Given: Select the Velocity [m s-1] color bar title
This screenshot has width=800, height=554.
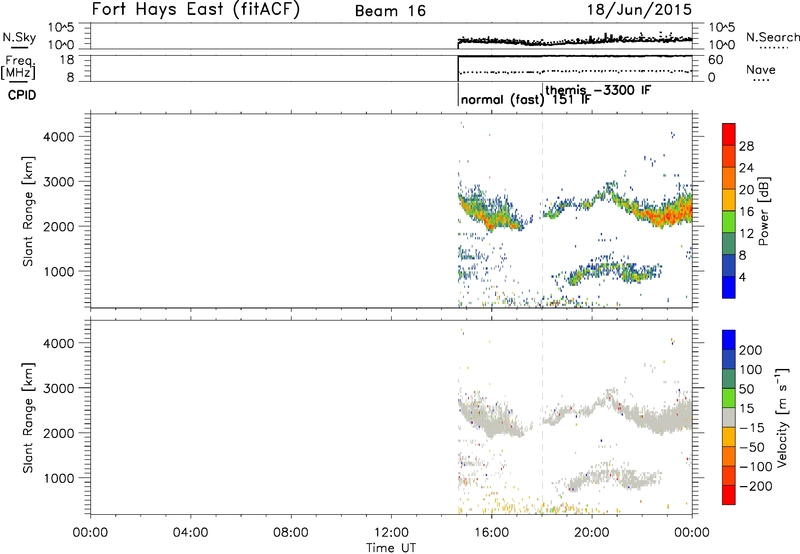Looking at the screenshot, I should 782,417.
